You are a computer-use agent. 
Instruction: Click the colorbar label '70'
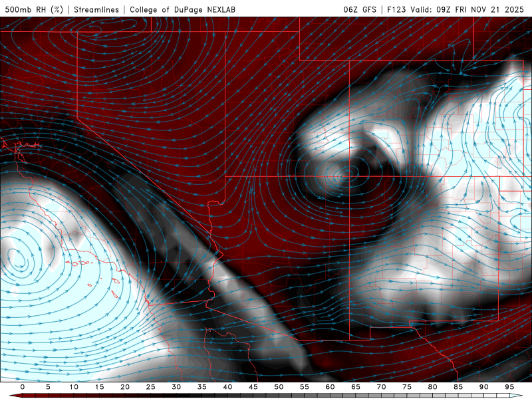point(381,387)
